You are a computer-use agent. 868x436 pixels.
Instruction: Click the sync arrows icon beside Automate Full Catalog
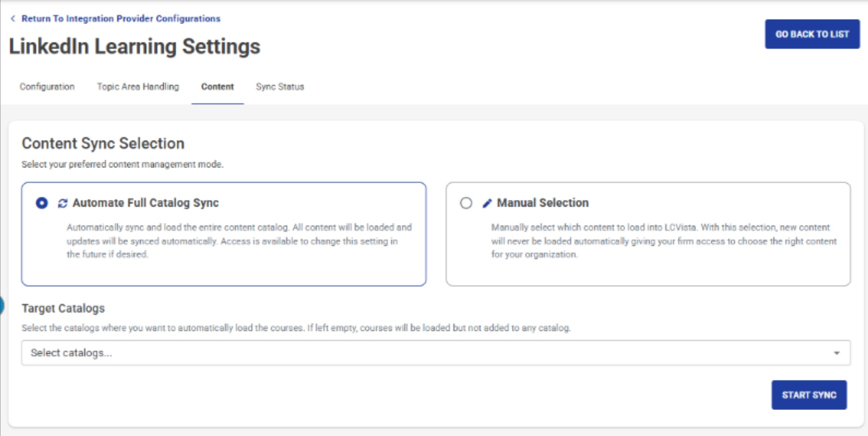pos(63,203)
